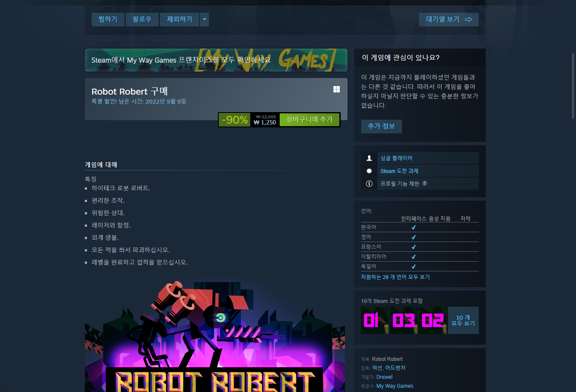
Task: Click the achievement thumbnail labeled 03
Action: pos(404,320)
